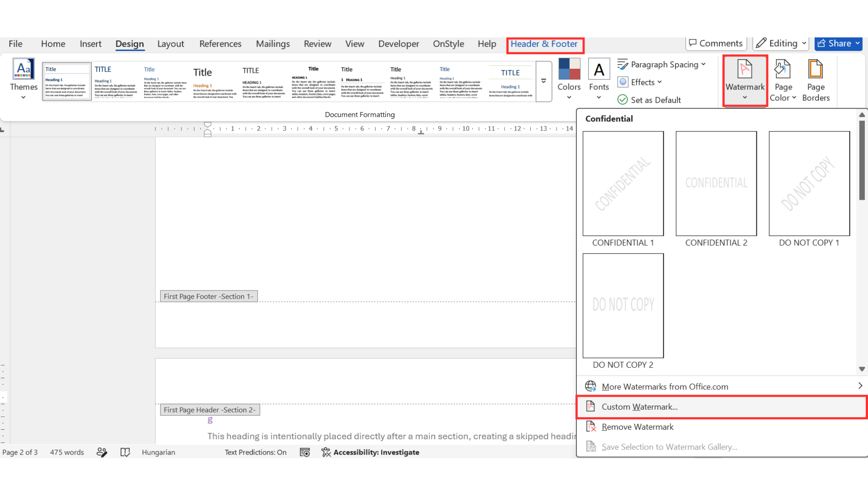Viewport: 868px width, 488px height.
Task: Click the first line indent marker on ruler
Action: tap(208, 124)
